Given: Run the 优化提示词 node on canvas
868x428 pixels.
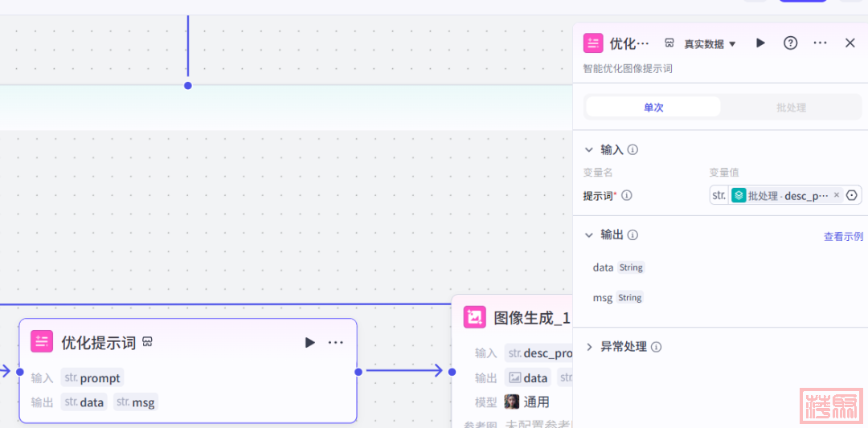Looking at the screenshot, I should coord(310,343).
